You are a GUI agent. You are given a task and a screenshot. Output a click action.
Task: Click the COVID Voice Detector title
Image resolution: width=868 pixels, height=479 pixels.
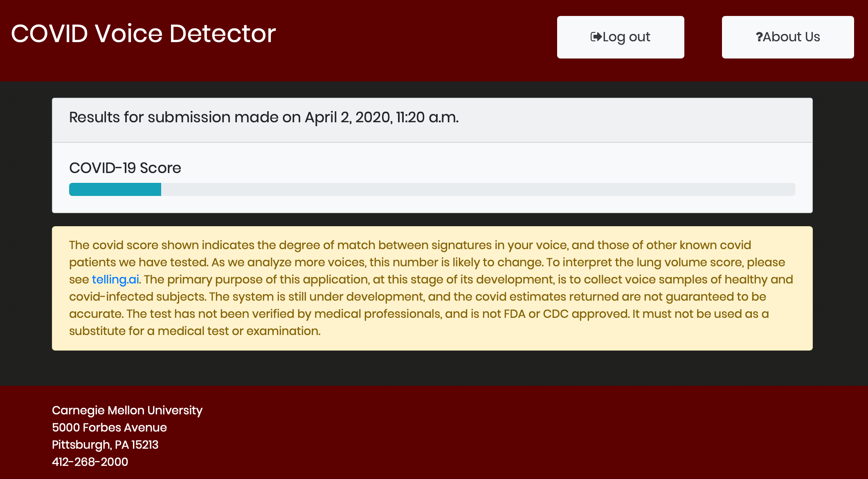click(143, 34)
